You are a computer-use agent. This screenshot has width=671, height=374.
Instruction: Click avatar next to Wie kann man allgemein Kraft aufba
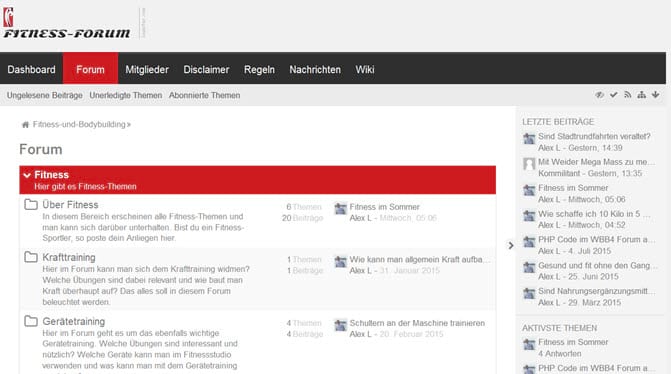[x=341, y=261]
